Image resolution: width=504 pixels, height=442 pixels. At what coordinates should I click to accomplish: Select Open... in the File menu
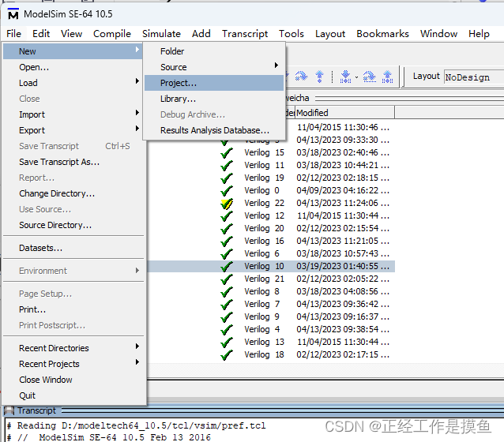pyautogui.click(x=73, y=67)
